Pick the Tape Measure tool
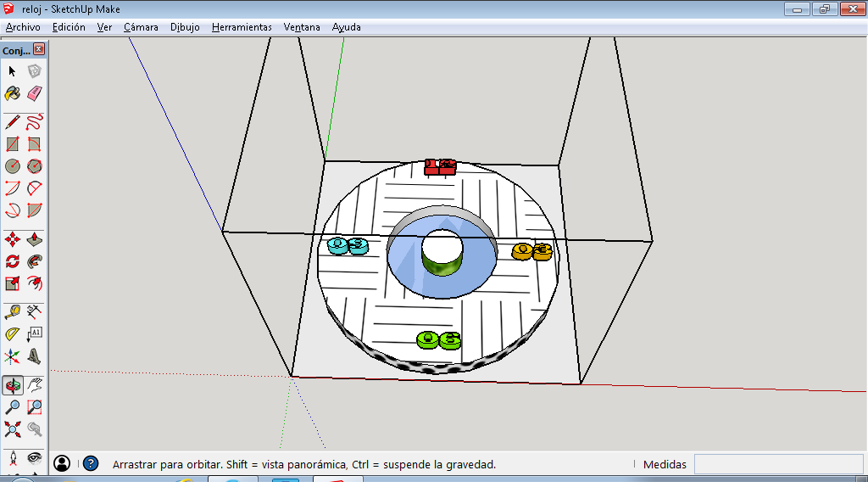This screenshot has height=504, width=868. (13, 312)
